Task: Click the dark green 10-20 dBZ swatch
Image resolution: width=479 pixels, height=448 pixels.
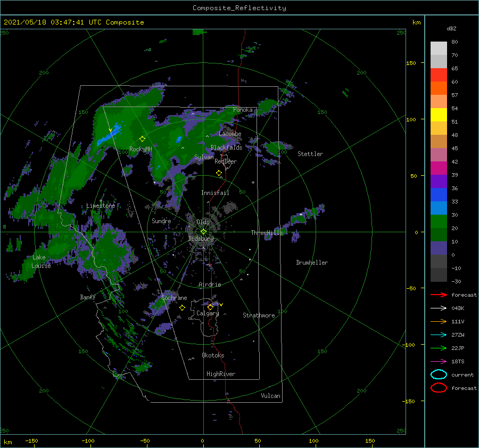Action: 439,235
